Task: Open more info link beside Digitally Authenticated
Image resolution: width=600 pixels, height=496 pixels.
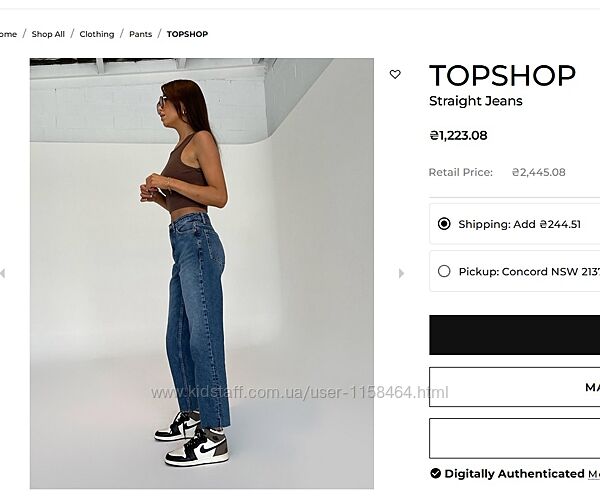Action: tap(594, 474)
